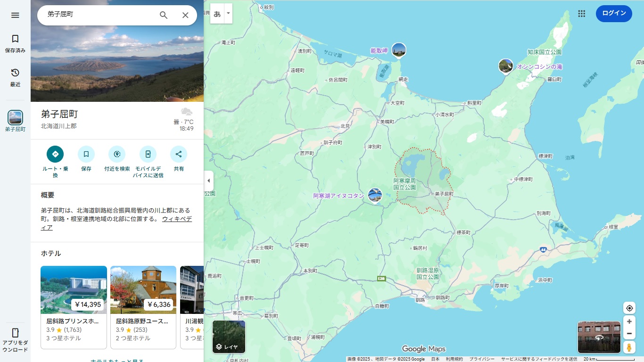Expand the input method dropdown arrow
Screen dimensions: 644x362
229,14
